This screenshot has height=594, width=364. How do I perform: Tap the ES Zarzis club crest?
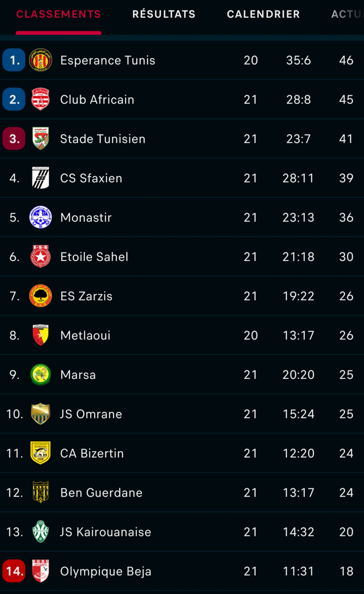point(41,296)
